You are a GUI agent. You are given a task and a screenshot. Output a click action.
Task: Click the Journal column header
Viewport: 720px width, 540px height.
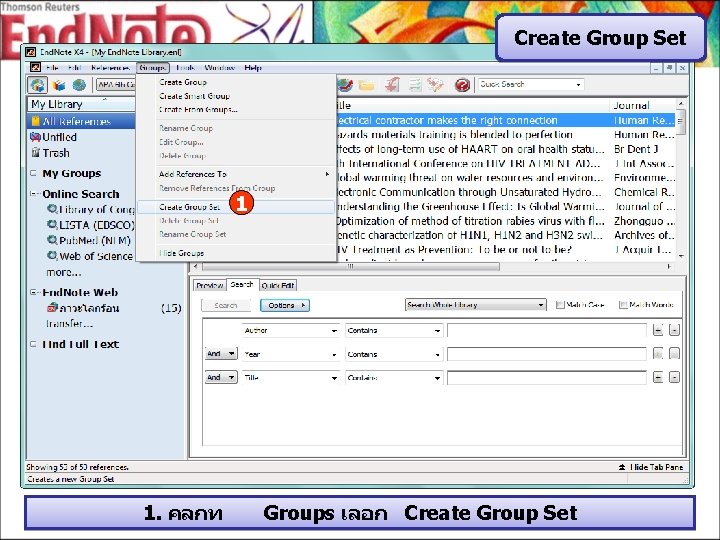[642, 105]
